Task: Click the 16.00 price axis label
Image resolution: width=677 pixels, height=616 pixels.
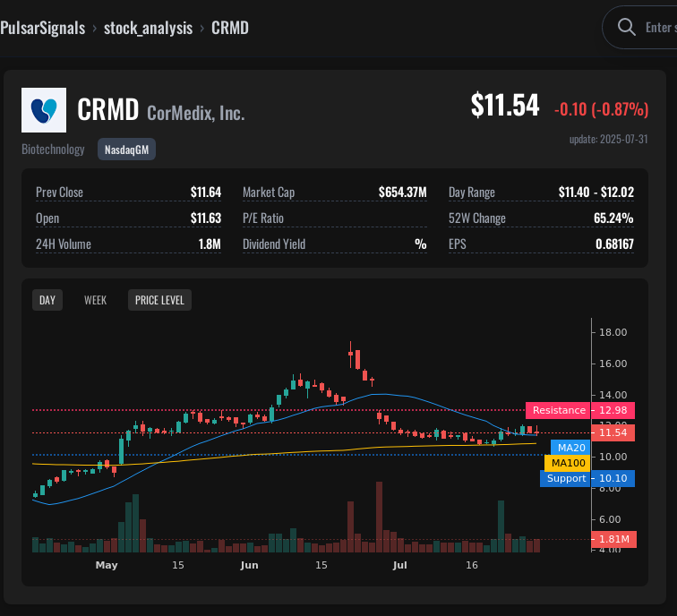Action: 613,364
